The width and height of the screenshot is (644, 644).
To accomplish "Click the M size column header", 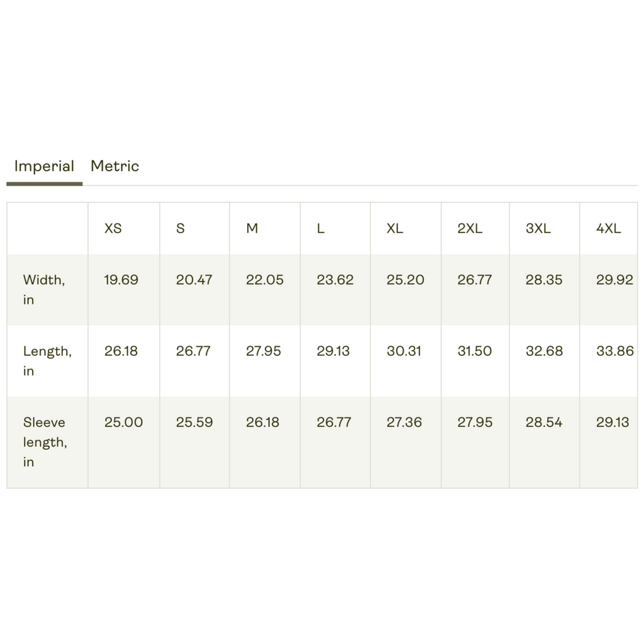I will click(252, 228).
